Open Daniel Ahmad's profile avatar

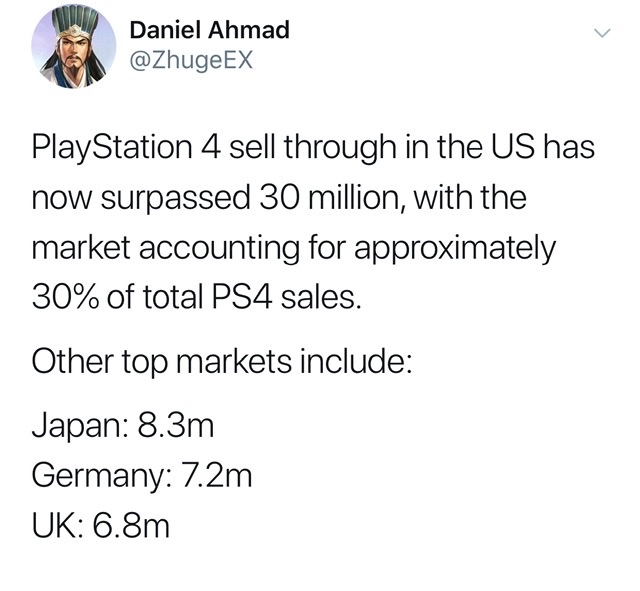pyautogui.click(x=73, y=46)
